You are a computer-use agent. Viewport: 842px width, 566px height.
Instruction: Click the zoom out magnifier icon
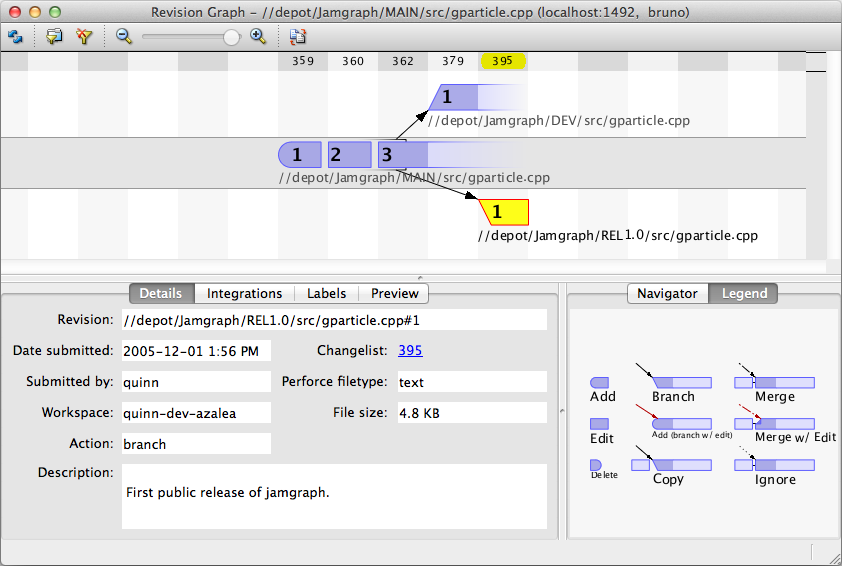124,37
